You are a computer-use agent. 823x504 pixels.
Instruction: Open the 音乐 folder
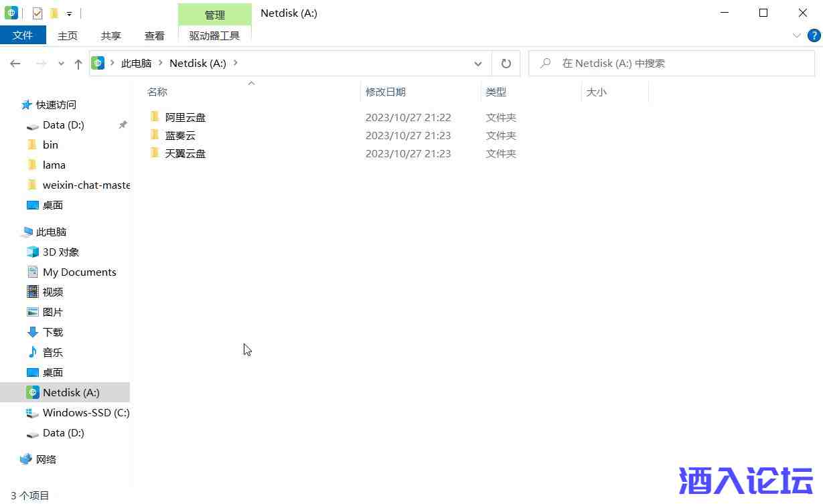click(53, 352)
